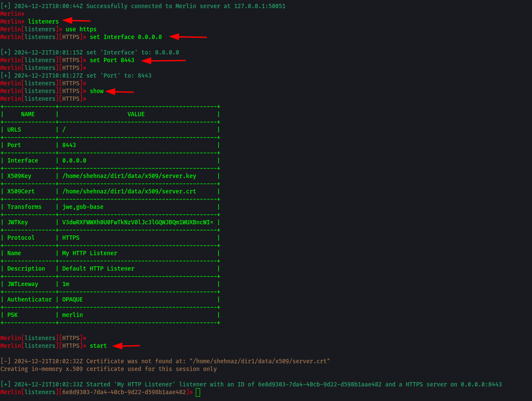Click the timestamp 2024-12-21T10:02:32Z

point(49,361)
